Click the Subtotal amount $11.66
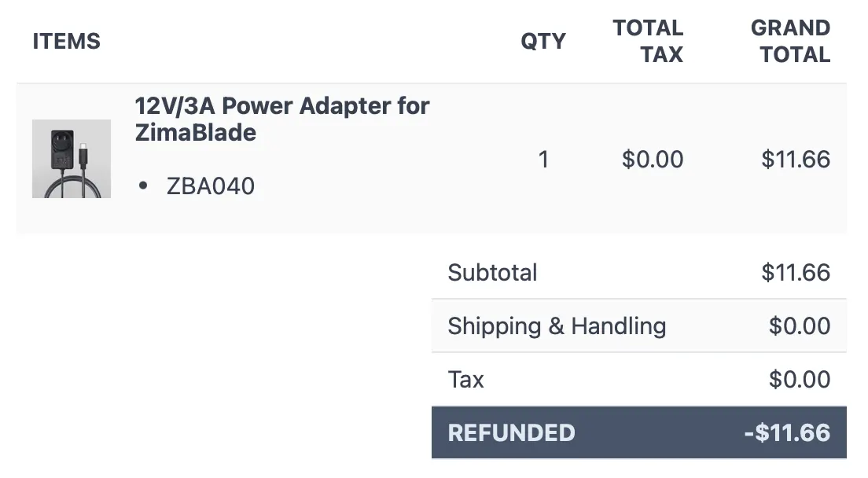The image size is (868, 478). [x=796, y=273]
